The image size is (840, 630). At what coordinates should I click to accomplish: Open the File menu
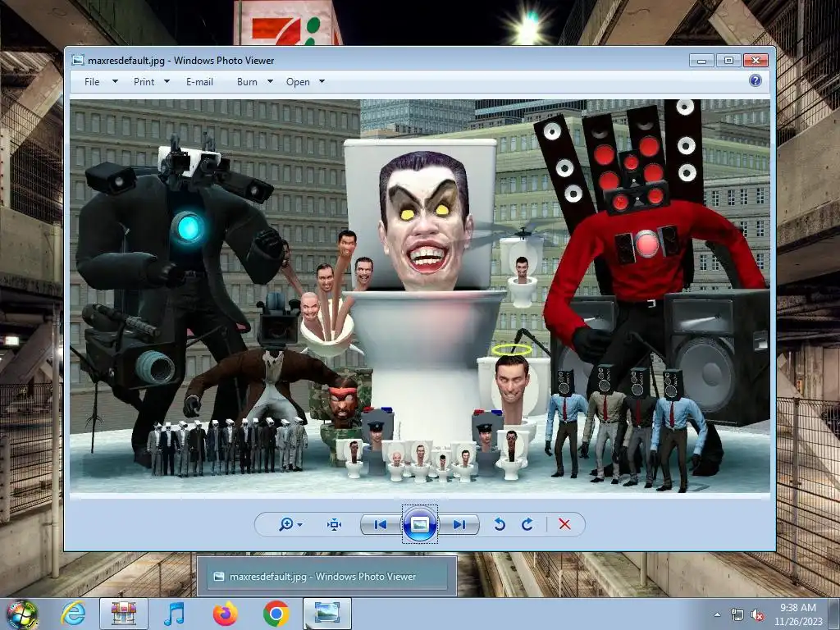coord(92,81)
